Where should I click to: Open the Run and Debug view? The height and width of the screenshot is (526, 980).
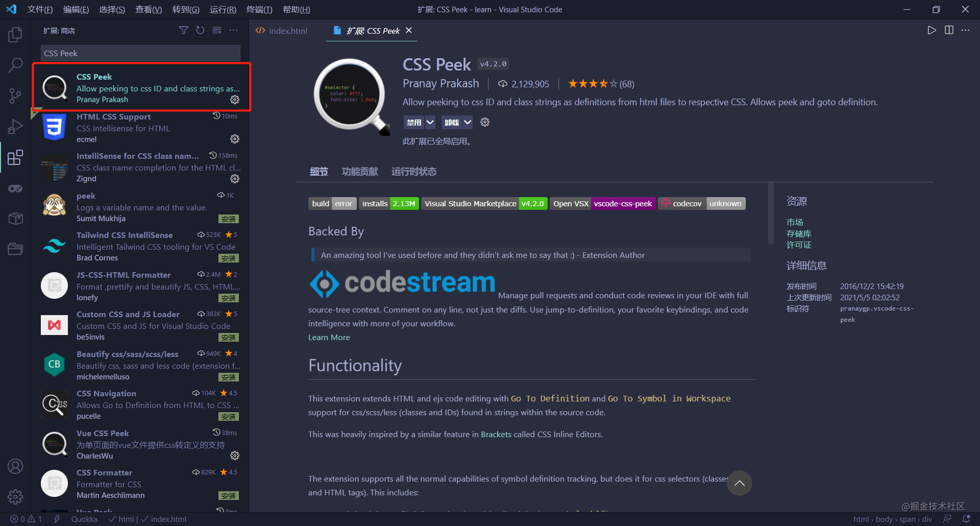pos(15,127)
